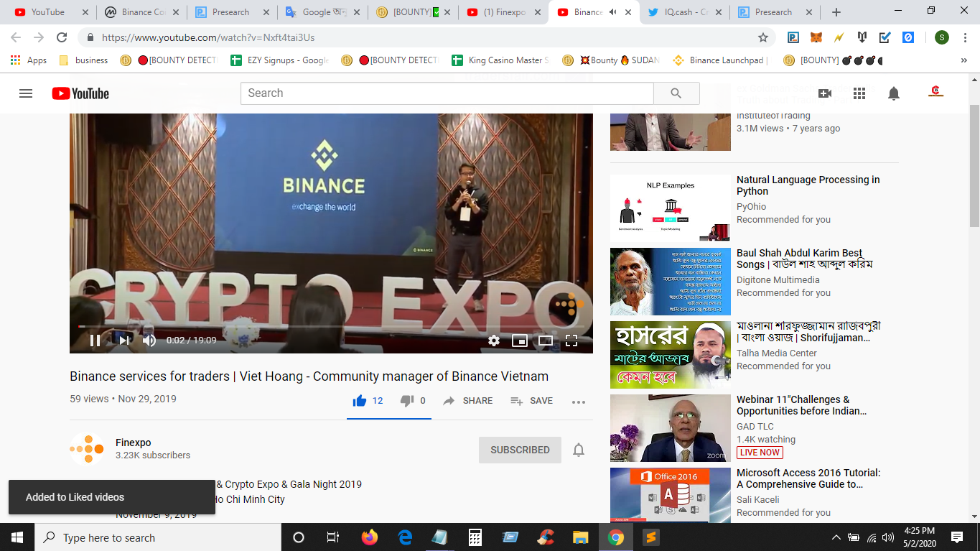Open the Chrome profile avatar
Screen dimensions: 980x551
(x=942, y=37)
